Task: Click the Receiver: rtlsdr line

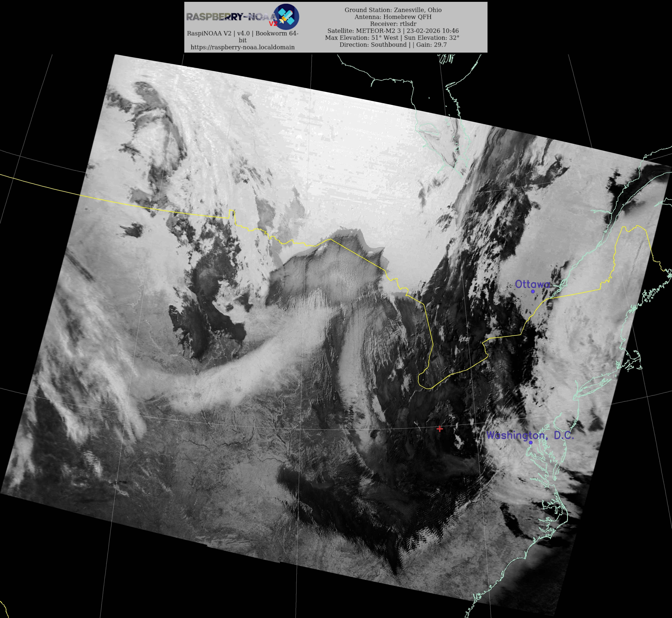Action: 393,24
